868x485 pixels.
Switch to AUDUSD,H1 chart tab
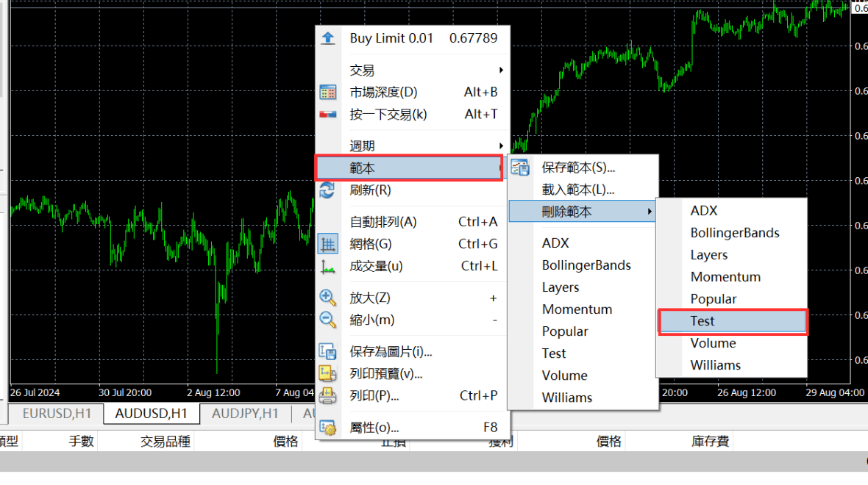[151, 414]
